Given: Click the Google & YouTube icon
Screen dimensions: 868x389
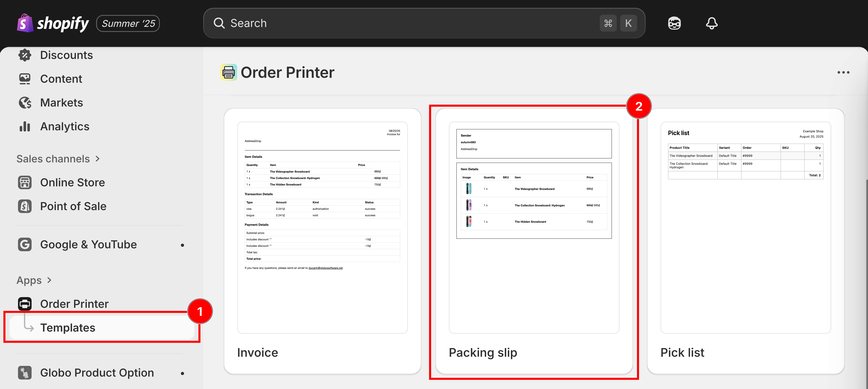Looking at the screenshot, I should (x=25, y=244).
